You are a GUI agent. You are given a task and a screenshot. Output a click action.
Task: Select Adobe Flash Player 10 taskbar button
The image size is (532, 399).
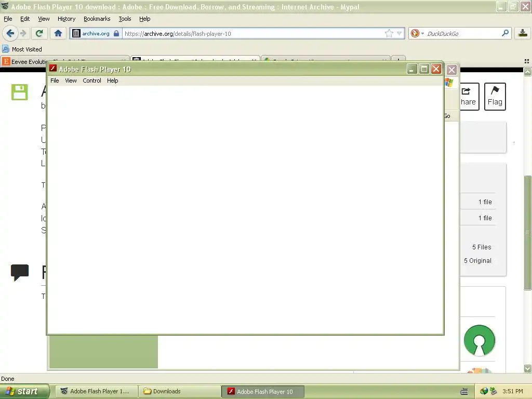[262, 391]
